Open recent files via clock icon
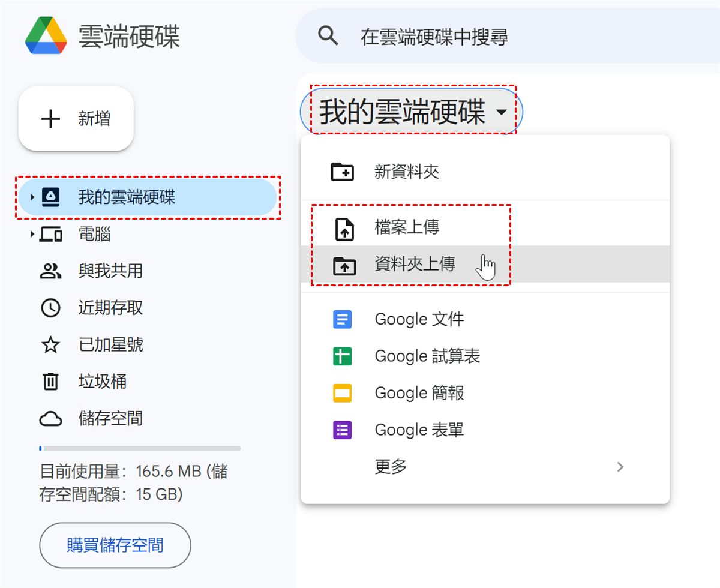Viewport: 720px width, 588px height. click(x=51, y=308)
